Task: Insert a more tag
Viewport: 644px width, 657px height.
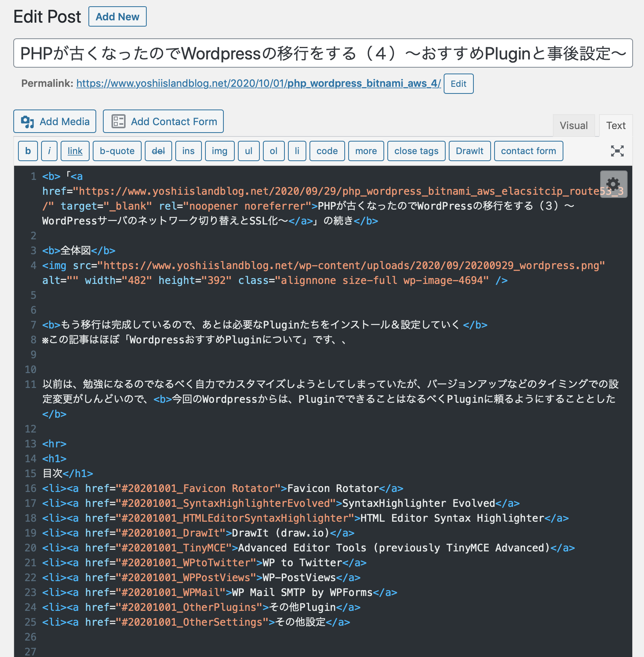Action: point(366,151)
